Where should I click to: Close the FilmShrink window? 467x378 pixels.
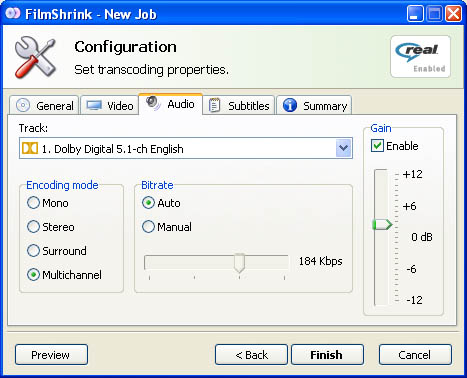pos(454,14)
